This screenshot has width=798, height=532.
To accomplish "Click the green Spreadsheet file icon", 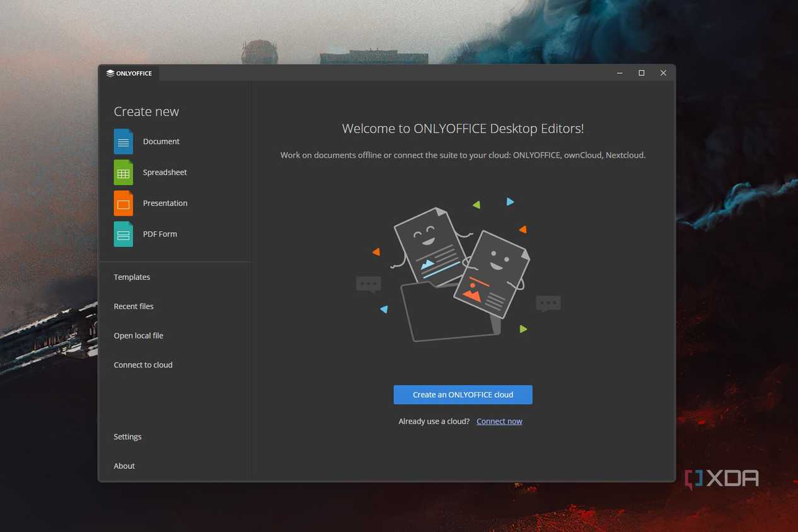I will click(x=124, y=173).
